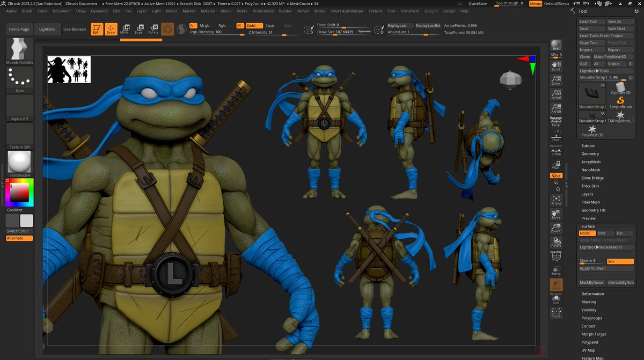This screenshot has height=360, width=644.
Task: Toggle Solo mode
Action: click(556, 299)
